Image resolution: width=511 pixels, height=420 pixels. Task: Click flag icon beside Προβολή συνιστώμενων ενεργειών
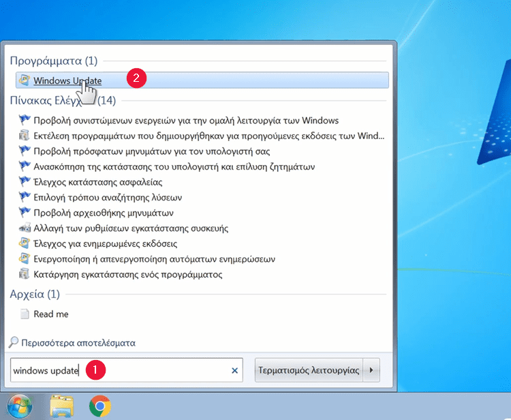click(25, 120)
